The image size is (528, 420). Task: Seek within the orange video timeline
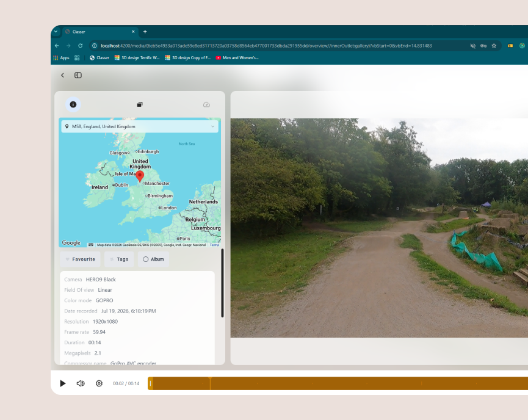[x=338, y=383]
